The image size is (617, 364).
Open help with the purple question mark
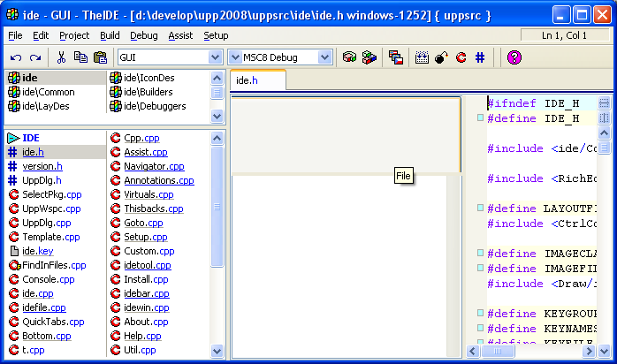[514, 57]
